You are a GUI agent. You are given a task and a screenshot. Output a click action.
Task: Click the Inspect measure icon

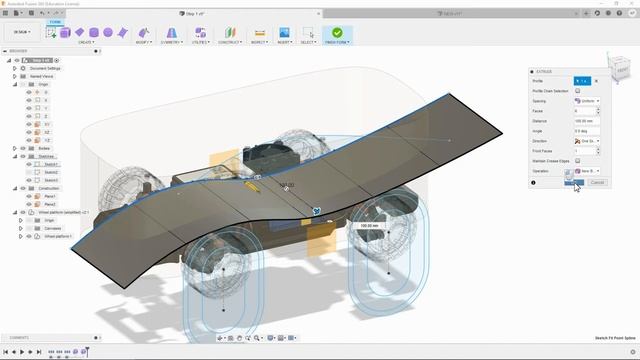260,33
